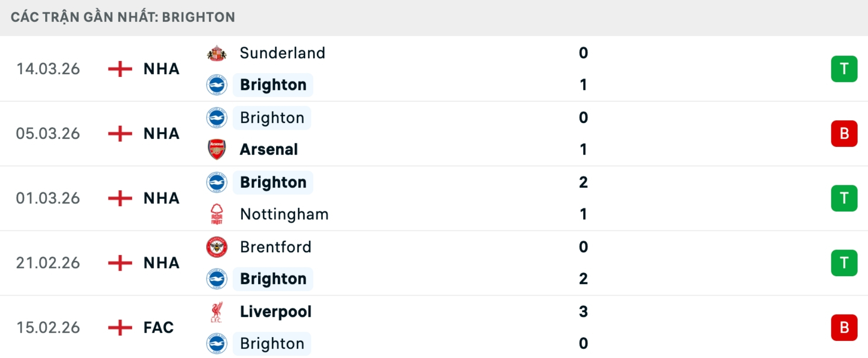The height and width of the screenshot is (358, 868).
Task: Click the 21.02.26 match date
Action: (x=48, y=263)
